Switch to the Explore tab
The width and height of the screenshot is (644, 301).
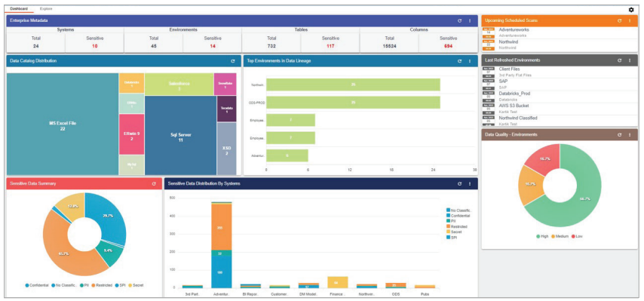click(x=46, y=8)
